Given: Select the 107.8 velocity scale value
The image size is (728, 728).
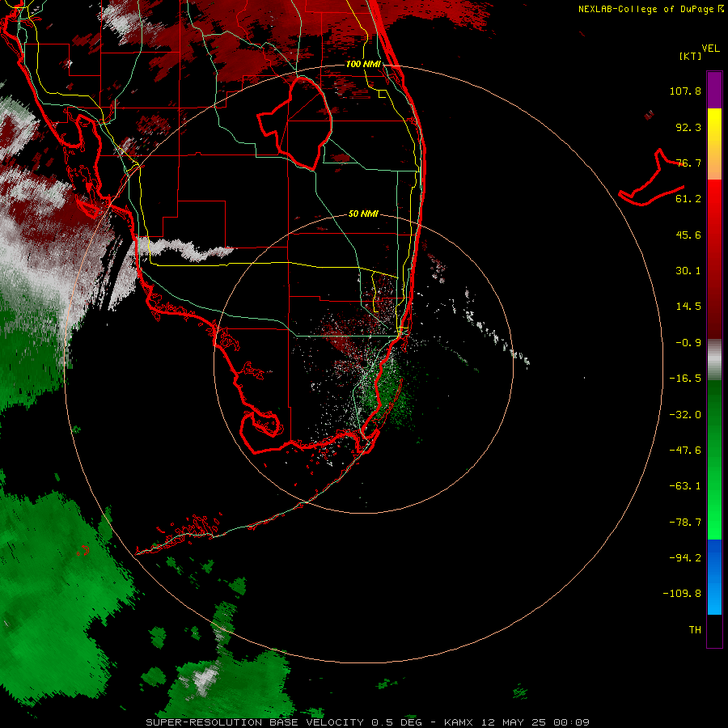Looking at the screenshot, I should point(685,91).
